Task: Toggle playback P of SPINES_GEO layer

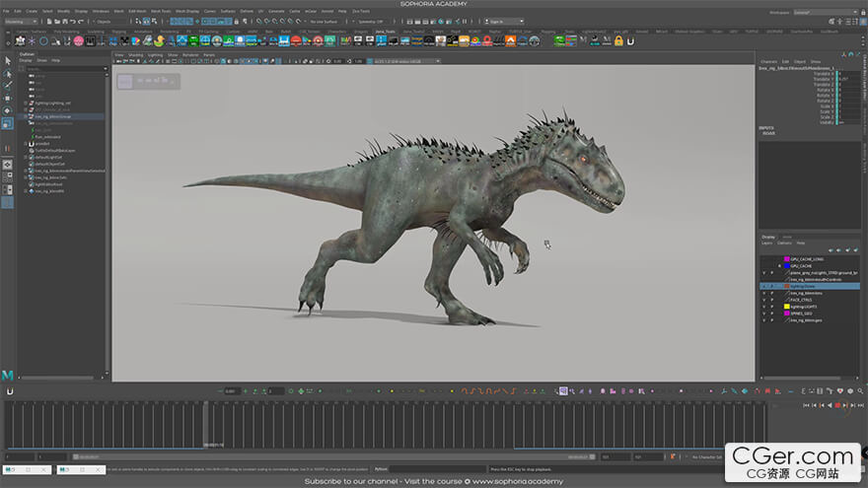Action: [x=772, y=314]
